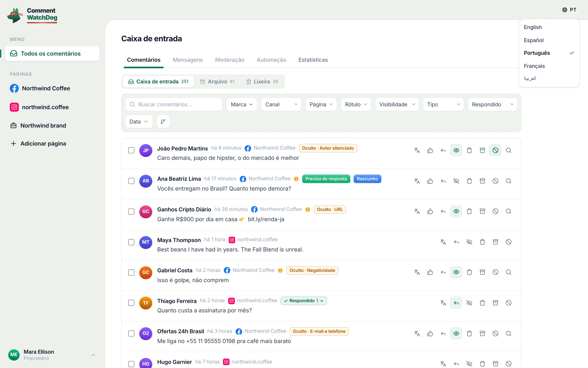
Task: Like Gabriel Costa's comment
Action: (x=430, y=272)
